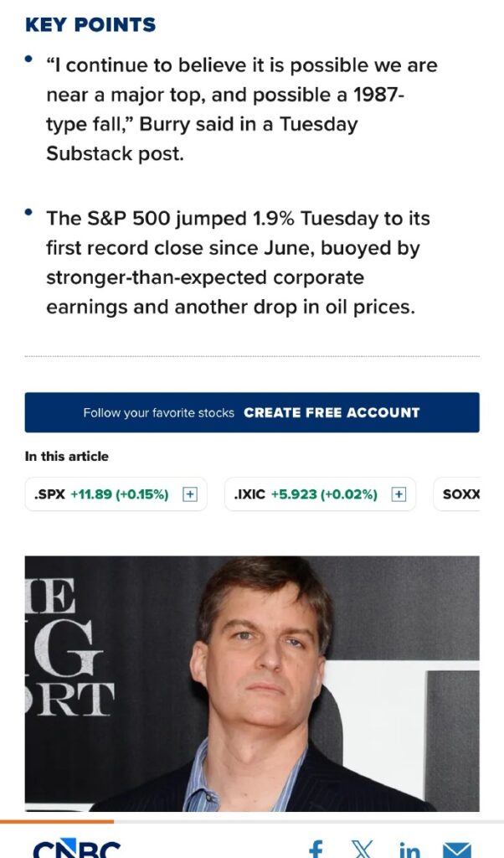Share article on Facebook

click(316, 850)
